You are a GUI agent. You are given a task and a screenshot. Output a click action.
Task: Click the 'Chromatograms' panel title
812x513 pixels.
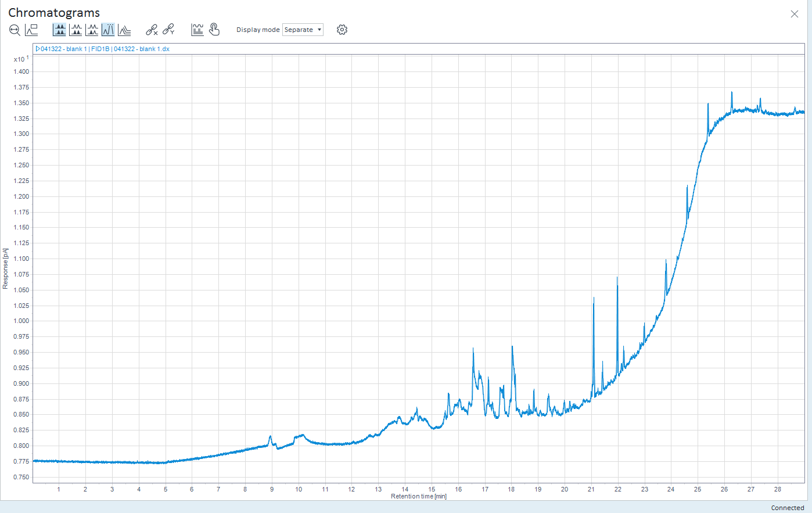coord(54,13)
